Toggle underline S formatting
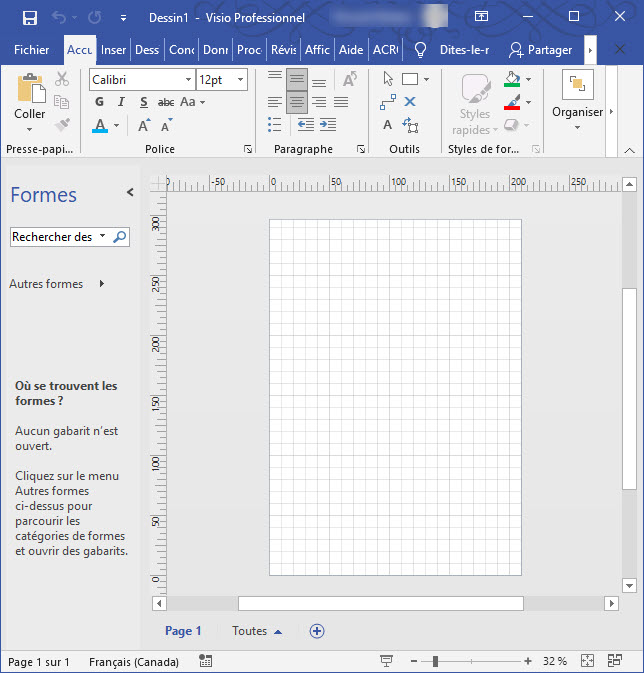 coord(144,102)
